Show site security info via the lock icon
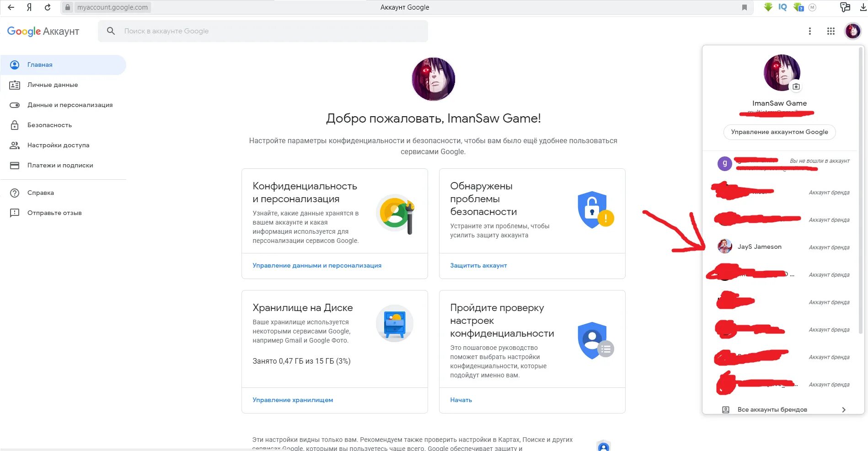 pyautogui.click(x=68, y=7)
